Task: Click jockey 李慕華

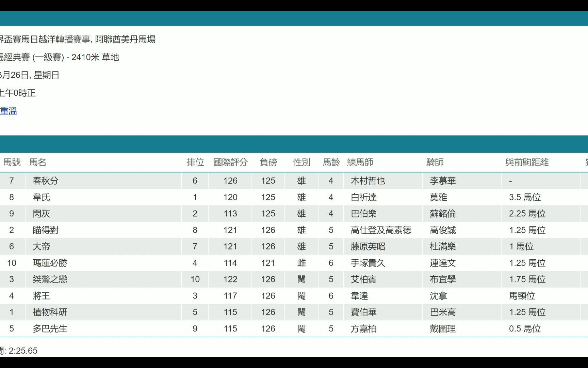Action: click(442, 181)
